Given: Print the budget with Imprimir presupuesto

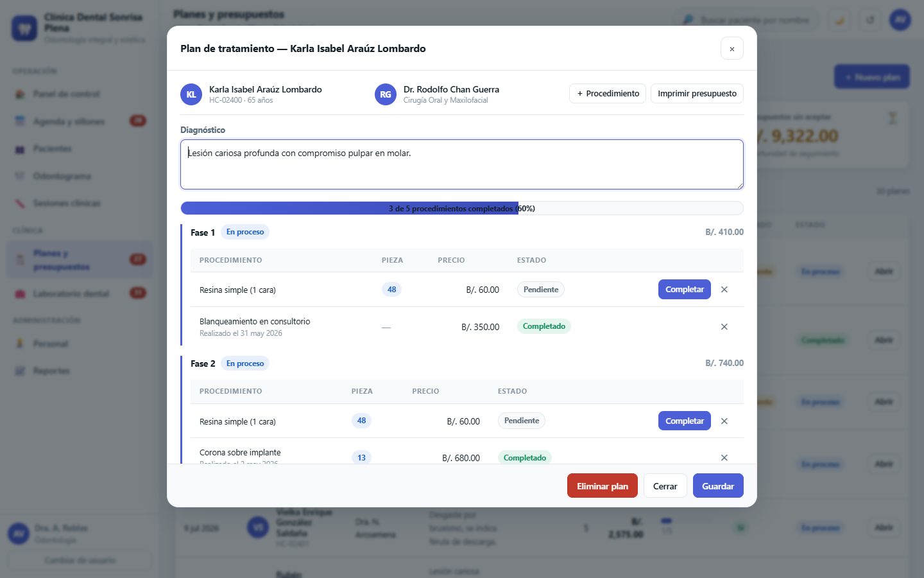Looking at the screenshot, I should click(697, 93).
